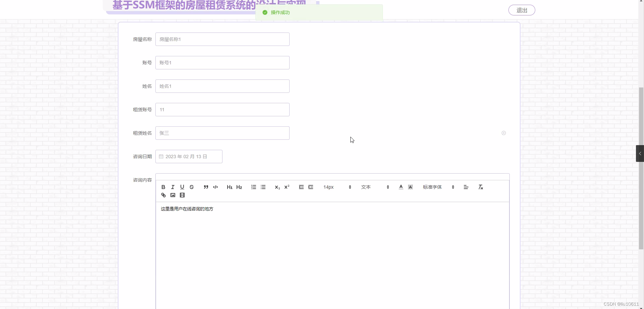The image size is (644, 309).
Task: Open the 咨询日期 date picker field
Action: coord(189,157)
